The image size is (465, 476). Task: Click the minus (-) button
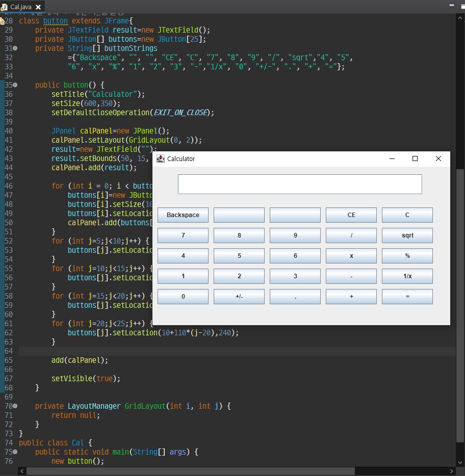[351, 276]
